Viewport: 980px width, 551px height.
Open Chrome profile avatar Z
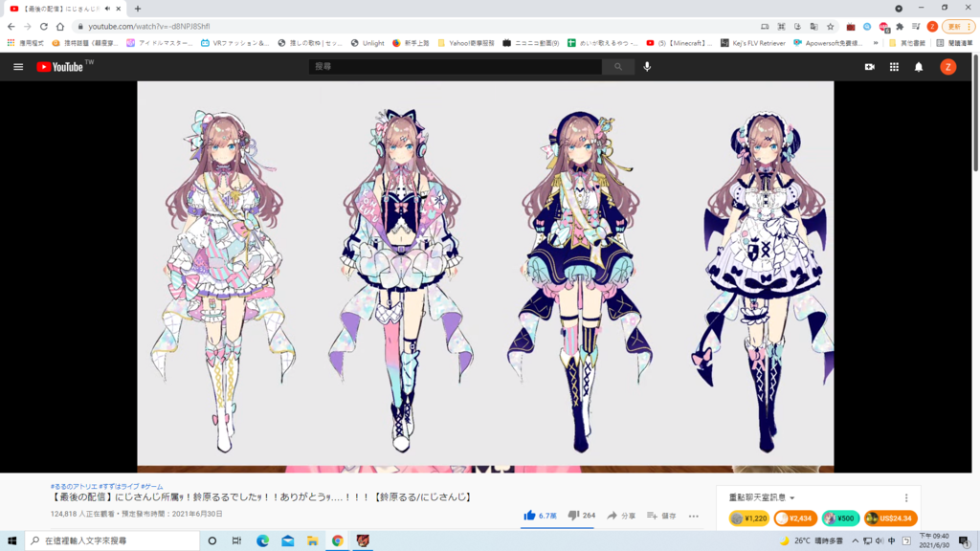(x=932, y=26)
